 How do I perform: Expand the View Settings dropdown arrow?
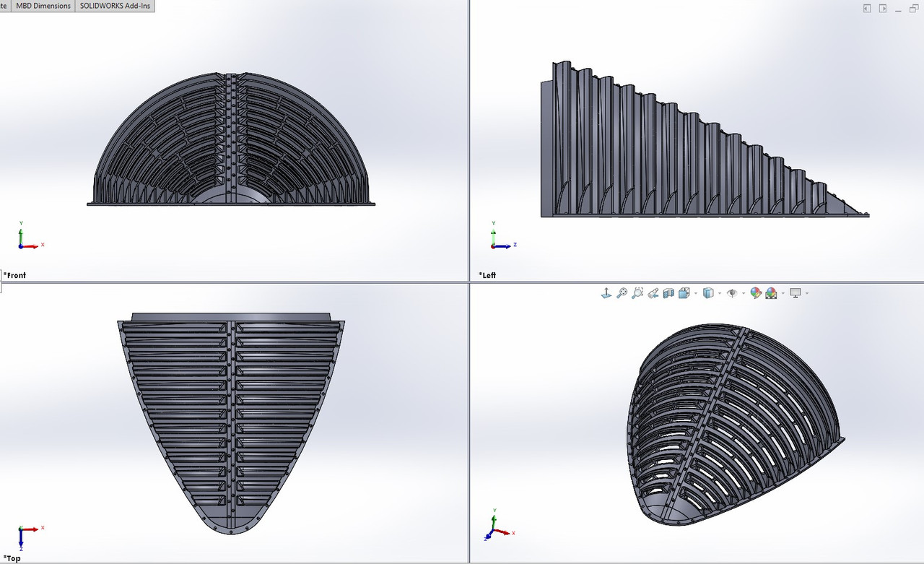click(x=806, y=293)
